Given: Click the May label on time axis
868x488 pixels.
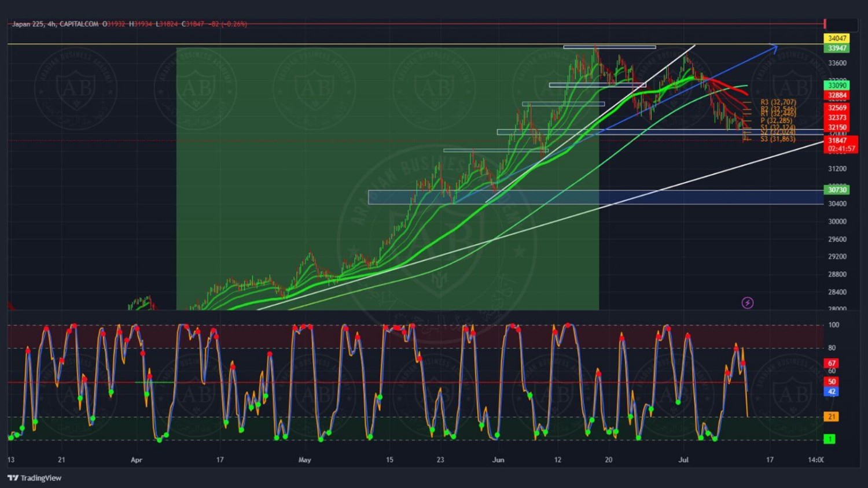Looking at the screenshot, I should coord(304,460).
